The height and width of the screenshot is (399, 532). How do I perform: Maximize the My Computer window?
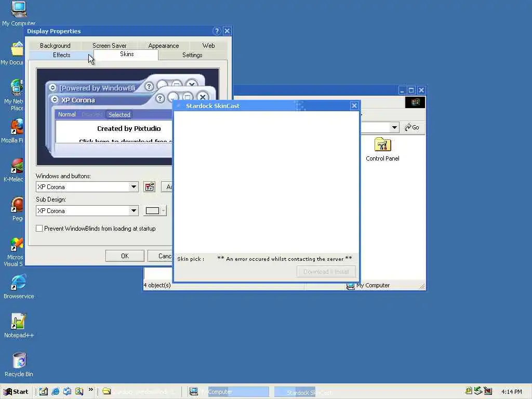[411, 90]
